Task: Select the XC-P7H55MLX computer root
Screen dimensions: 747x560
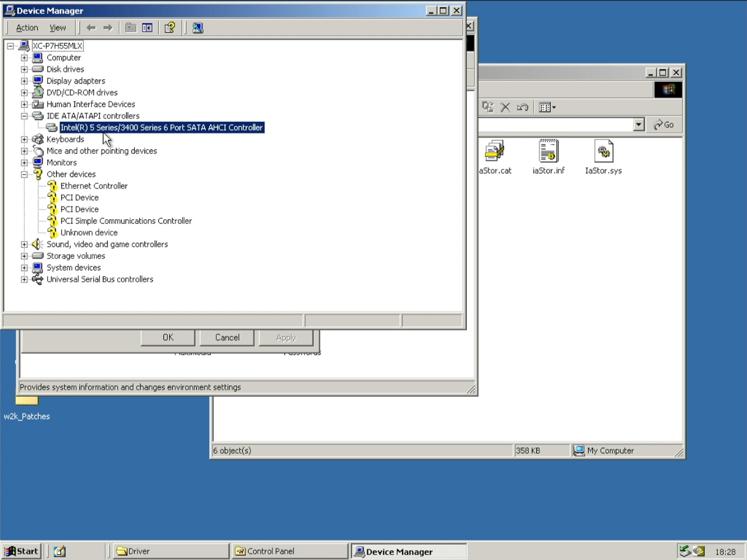Action: (x=58, y=46)
